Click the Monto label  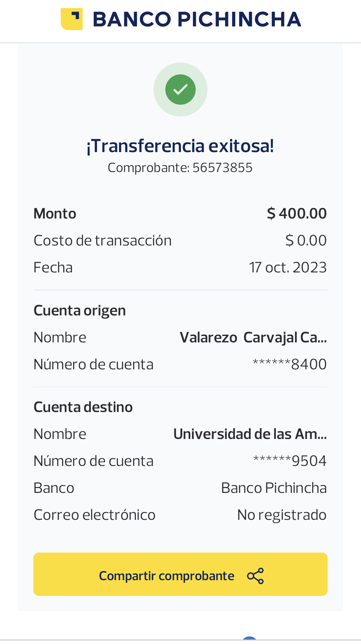tap(55, 214)
